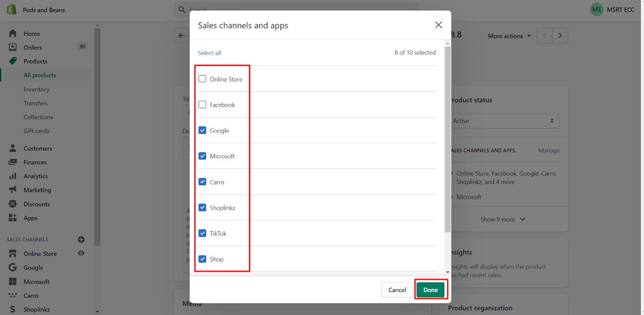This screenshot has width=644, height=315.
Task: Click the dialog's vertical scrollbar
Action: click(x=448, y=139)
